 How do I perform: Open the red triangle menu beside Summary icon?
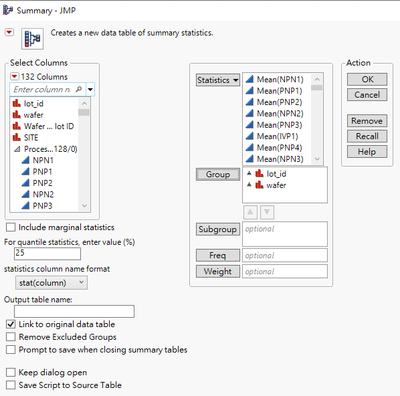[9, 32]
